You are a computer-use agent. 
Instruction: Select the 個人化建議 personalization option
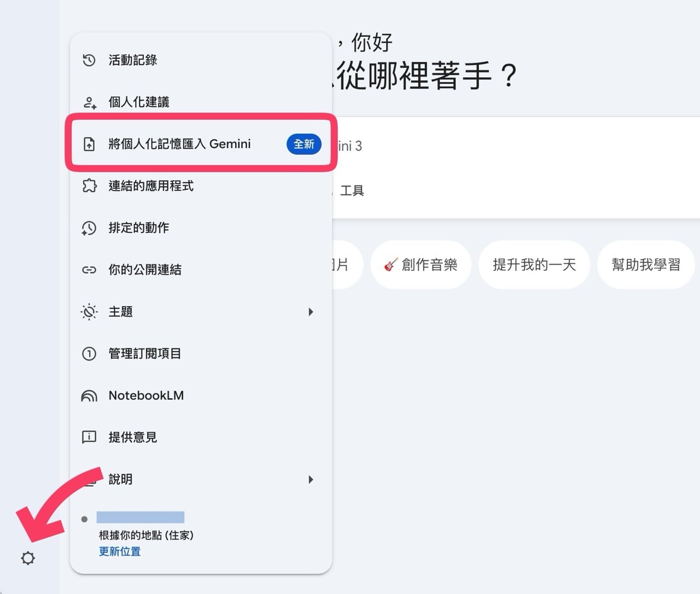(x=139, y=102)
